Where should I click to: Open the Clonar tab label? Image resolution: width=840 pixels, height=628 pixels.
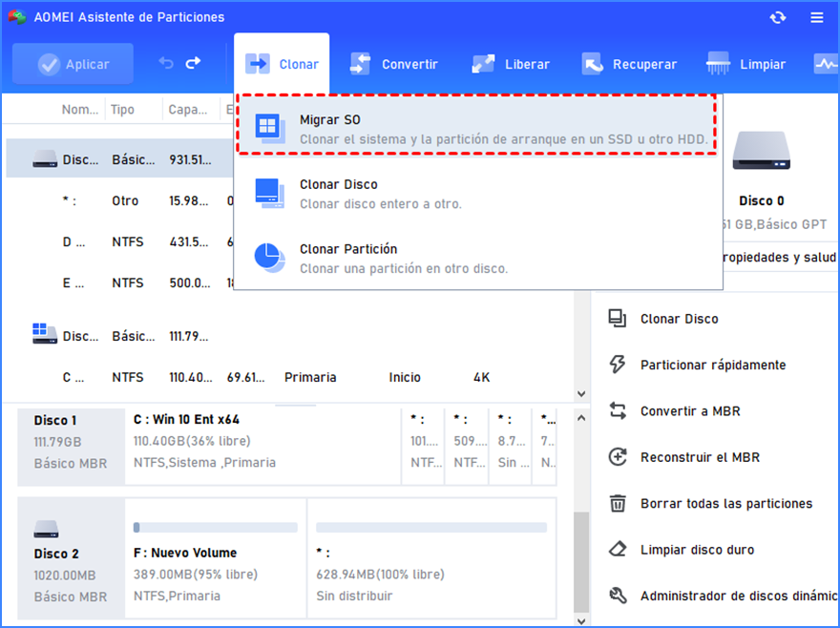[x=299, y=64]
